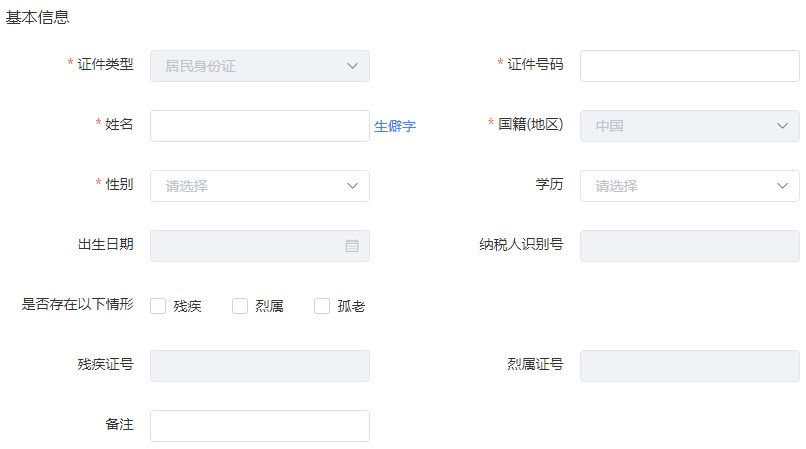Open the 国籍(地区) 中国 dropdown

click(x=680, y=126)
